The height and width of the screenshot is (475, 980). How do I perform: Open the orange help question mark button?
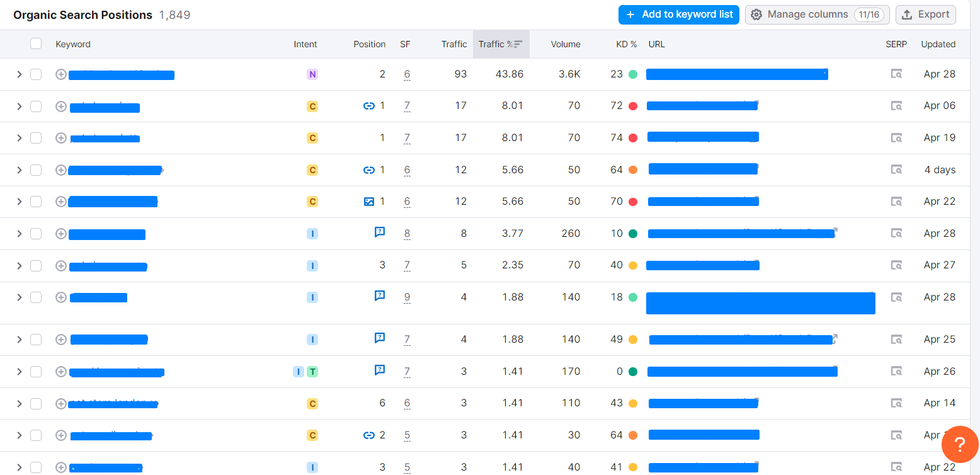pyautogui.click(x=959, y=445)
